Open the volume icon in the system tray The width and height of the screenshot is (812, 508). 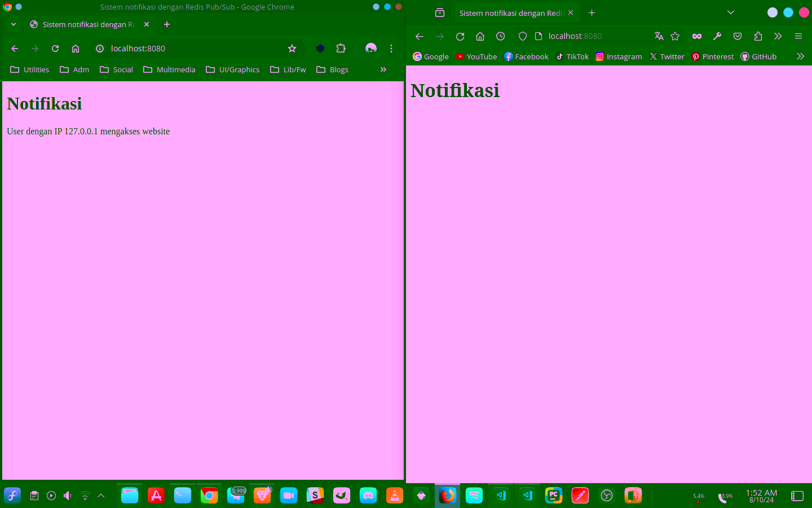67,496
